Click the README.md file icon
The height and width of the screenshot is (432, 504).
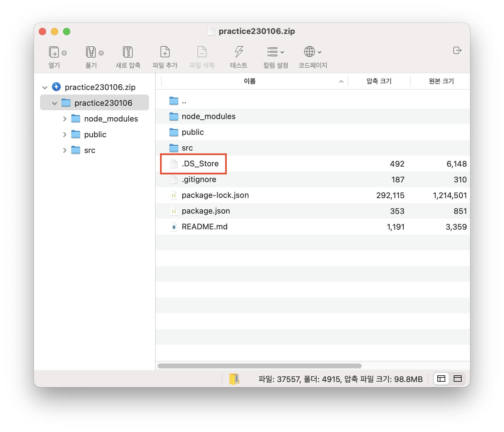[174, 227]
